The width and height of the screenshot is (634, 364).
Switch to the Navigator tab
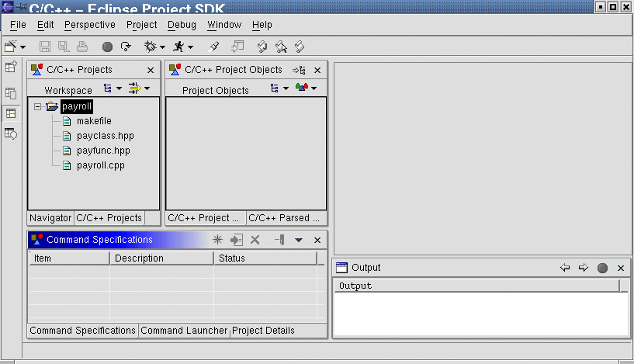coord(50,218)
